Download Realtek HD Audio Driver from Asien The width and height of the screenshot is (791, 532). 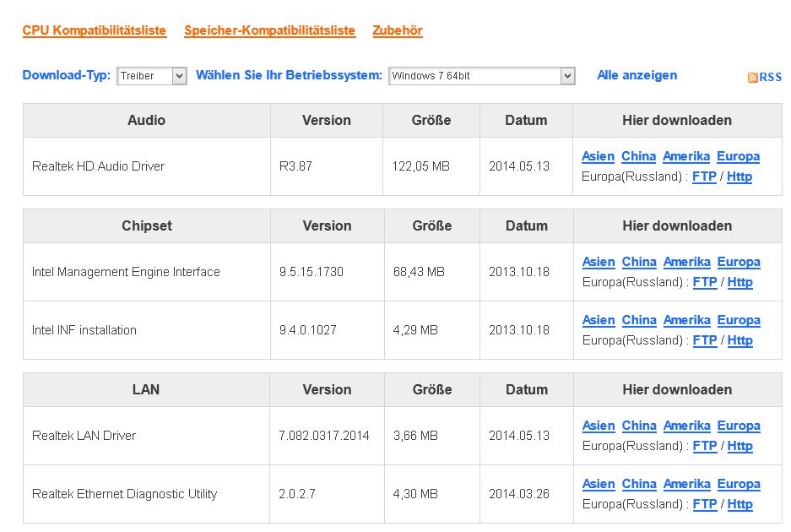598,156
